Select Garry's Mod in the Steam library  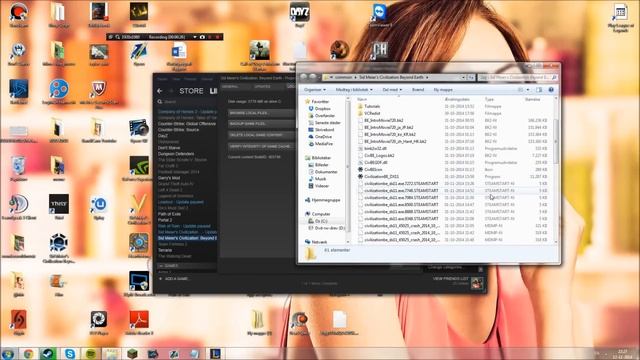pyautogui.click(x=169, y=178)
